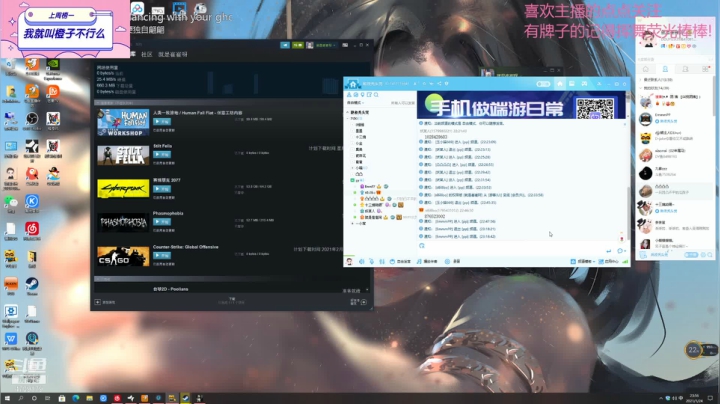Click the CS:GO game thumbnail
This screenshot has width=720, height=404.
(x=123, y=256)
